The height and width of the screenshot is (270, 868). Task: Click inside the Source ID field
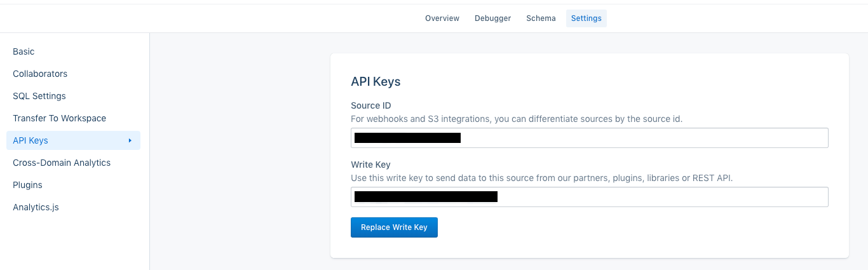pos(635,138)
